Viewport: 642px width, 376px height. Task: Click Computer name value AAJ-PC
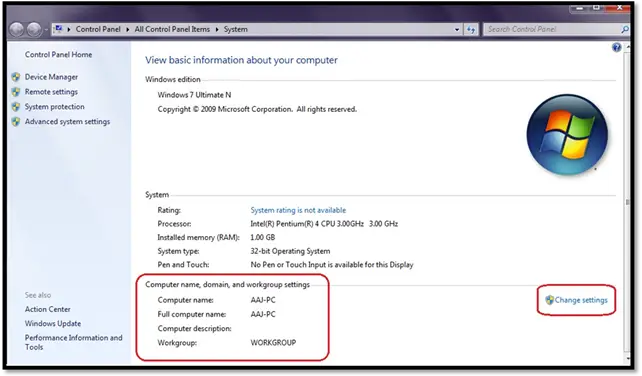tap(263, 300)
